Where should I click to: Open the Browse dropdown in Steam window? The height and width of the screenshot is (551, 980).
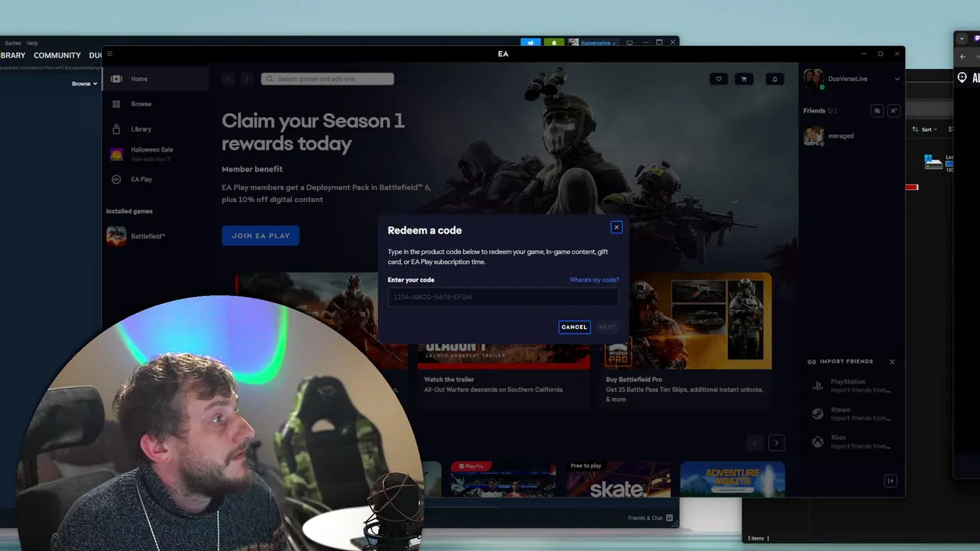point(84,83)
